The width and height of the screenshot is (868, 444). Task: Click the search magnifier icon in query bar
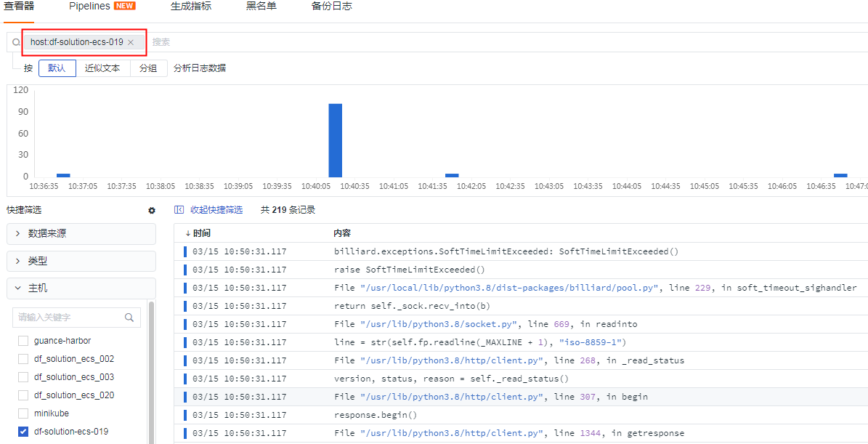pos(15,42)
